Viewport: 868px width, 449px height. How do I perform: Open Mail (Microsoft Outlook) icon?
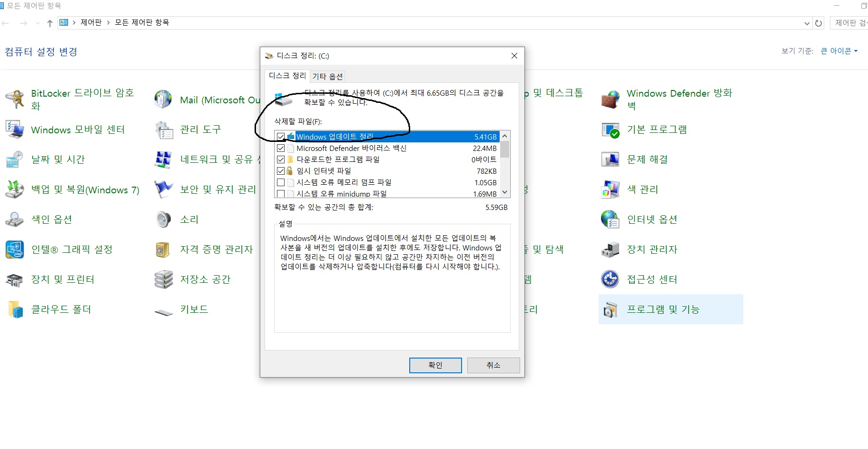(163, 100)
